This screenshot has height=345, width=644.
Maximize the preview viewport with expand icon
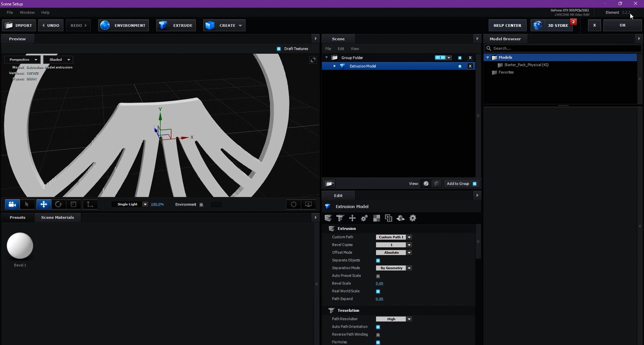(x=313, y=60)
